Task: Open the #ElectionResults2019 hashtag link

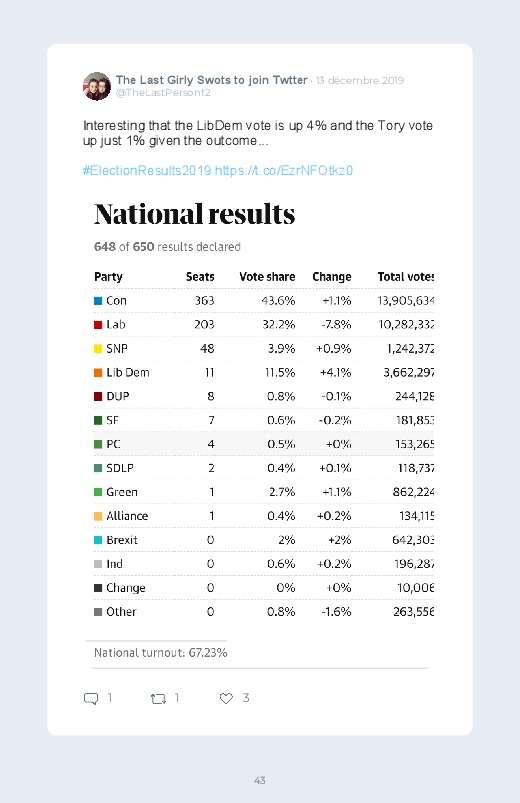Action: (147, 171)
